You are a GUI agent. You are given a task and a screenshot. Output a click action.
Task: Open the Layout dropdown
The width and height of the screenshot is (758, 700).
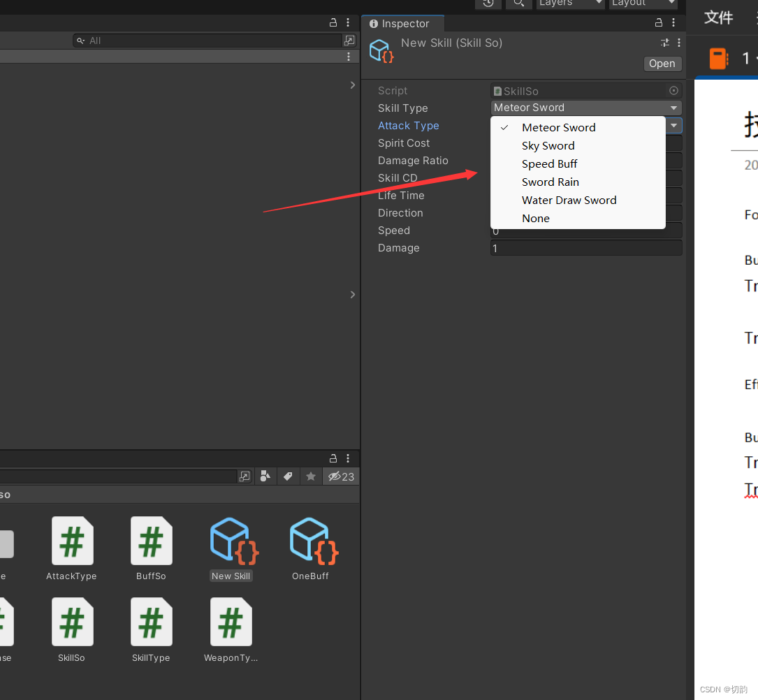click(x=643, y=3)
